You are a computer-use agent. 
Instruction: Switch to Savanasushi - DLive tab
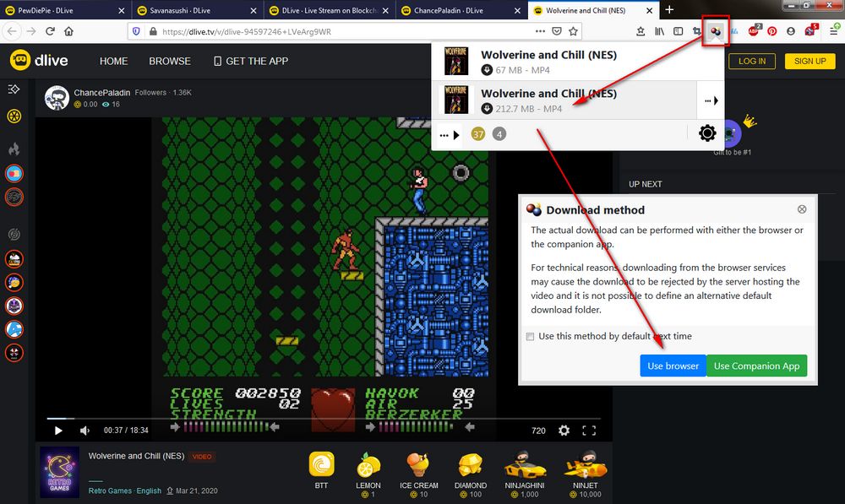197,10
